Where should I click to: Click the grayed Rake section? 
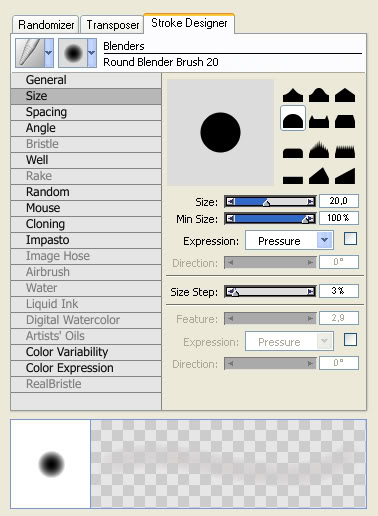tap(86, 176)
